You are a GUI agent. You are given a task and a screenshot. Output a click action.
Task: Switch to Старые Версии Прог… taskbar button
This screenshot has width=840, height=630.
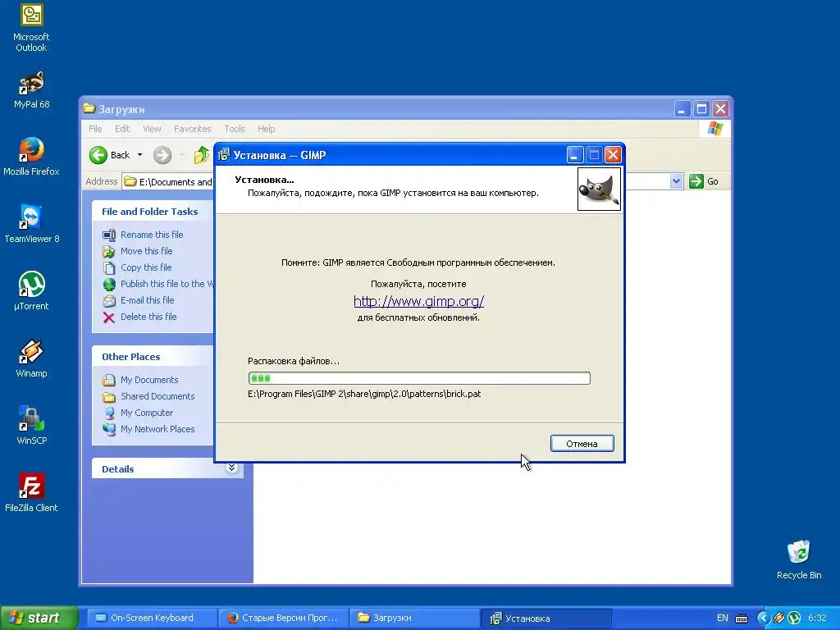click(283, 619)
